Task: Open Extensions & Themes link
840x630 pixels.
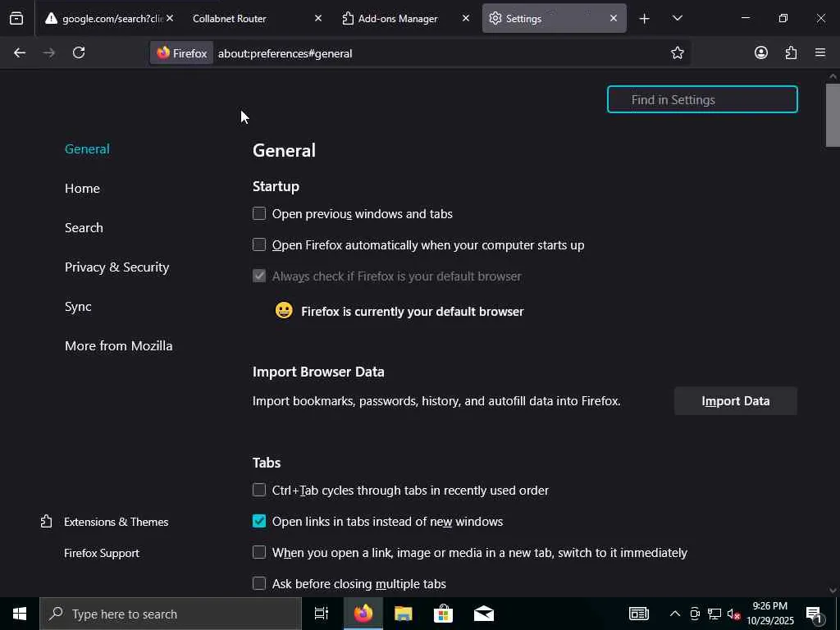Action: (116, 522)
